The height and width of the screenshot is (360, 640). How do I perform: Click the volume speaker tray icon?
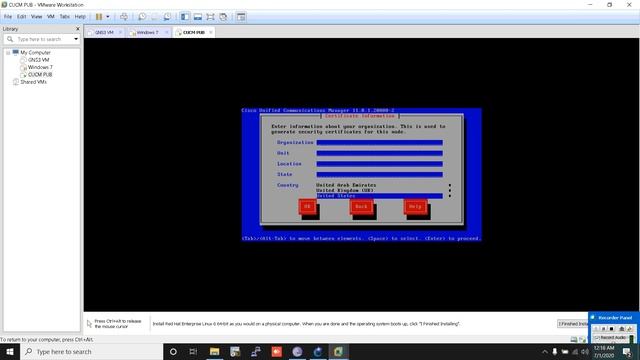(585, 351)
